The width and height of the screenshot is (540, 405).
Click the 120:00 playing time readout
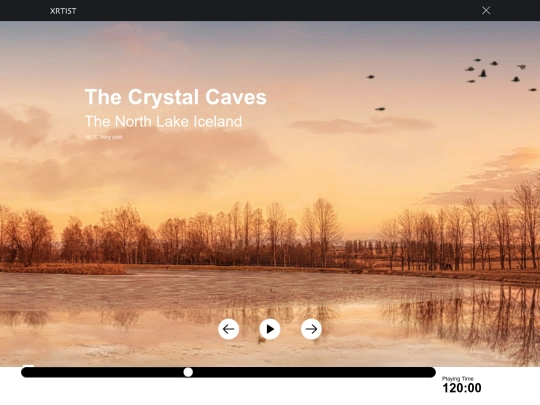click(461, 388)
